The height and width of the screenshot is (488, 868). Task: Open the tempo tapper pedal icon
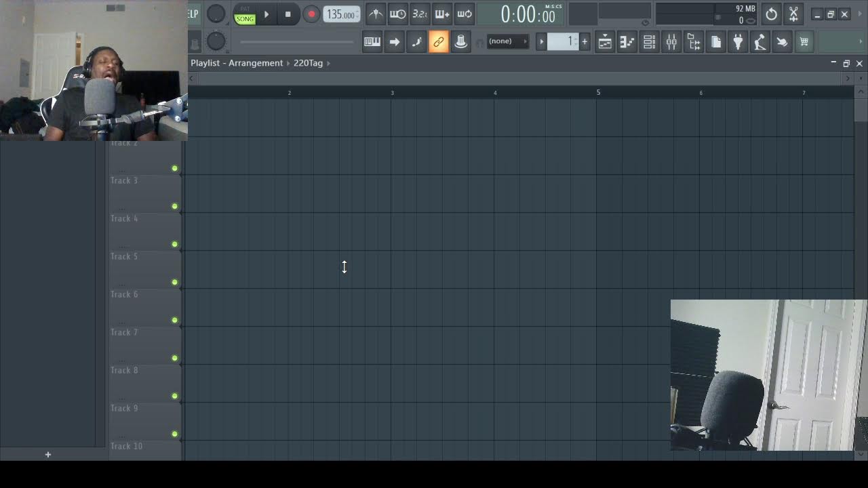click(760, 42)
